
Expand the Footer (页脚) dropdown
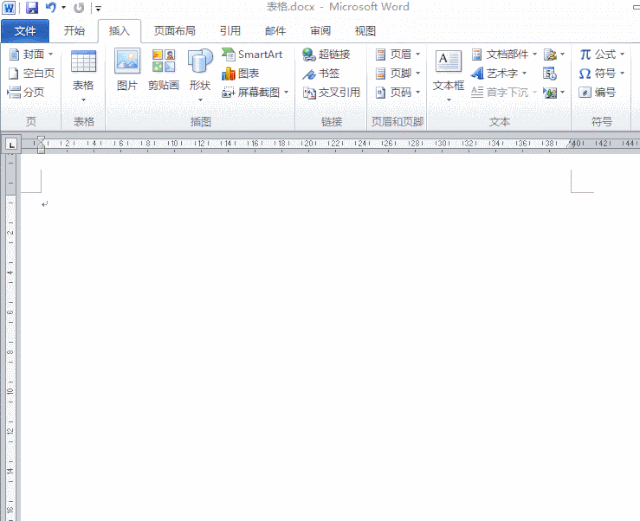point(418,73)
